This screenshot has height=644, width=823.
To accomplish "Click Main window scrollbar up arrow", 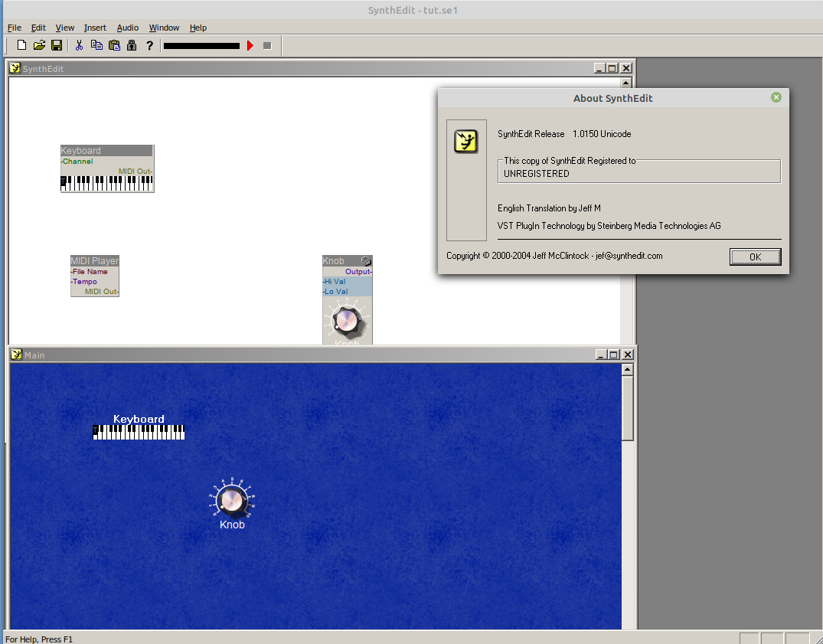I will tap(627, 370).
